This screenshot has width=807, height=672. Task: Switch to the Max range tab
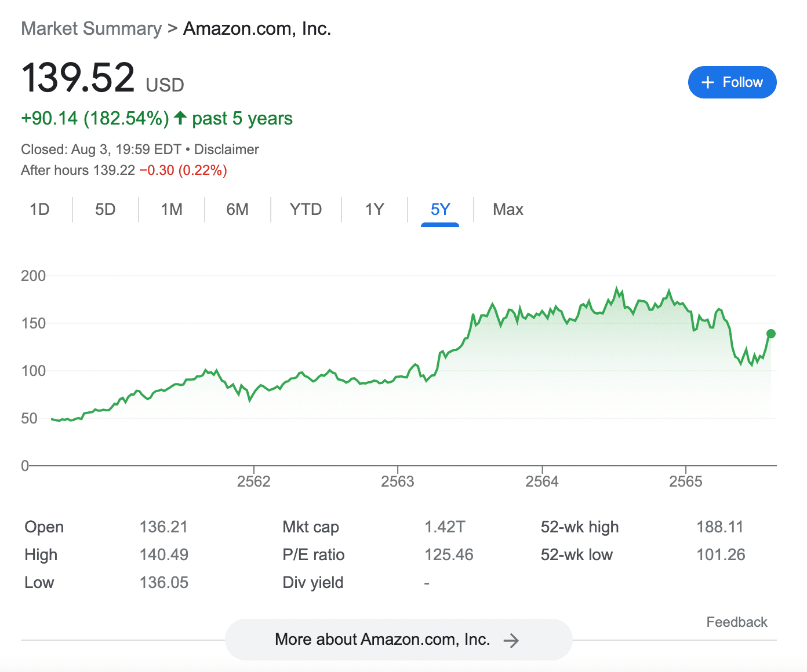tap(508, 209)
